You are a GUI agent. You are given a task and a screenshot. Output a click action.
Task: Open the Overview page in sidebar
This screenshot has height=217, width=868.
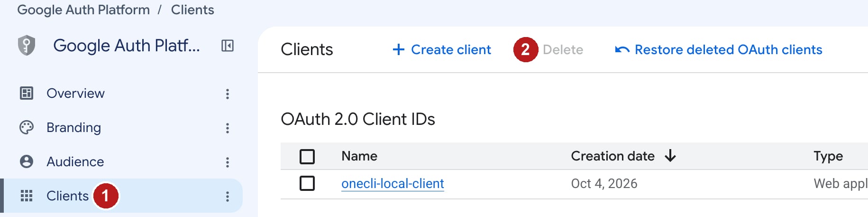pos(75,93)
